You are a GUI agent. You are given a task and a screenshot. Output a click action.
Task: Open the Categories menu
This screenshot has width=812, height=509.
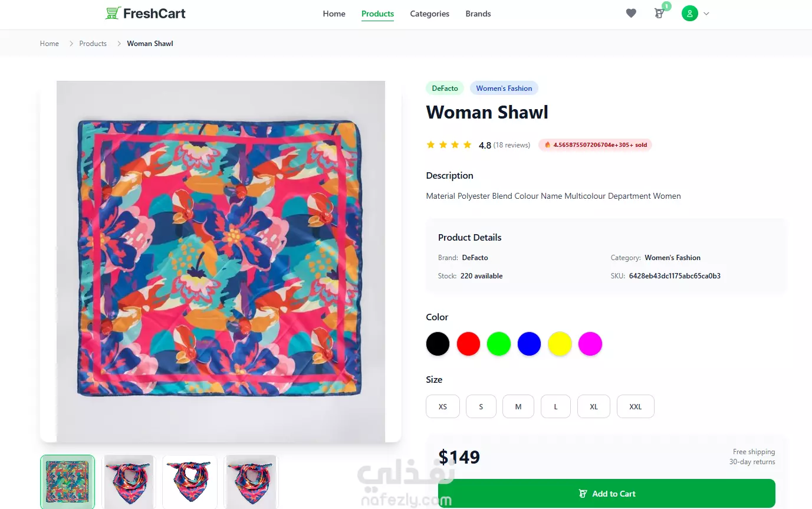[430, 14]
